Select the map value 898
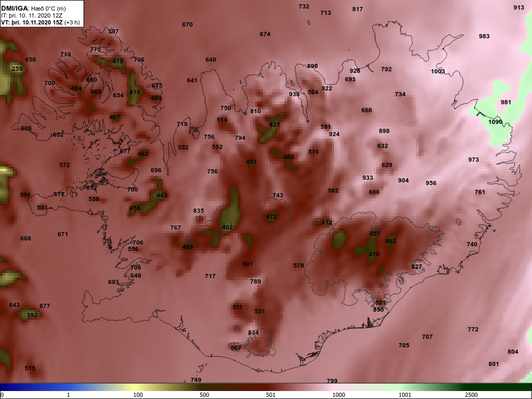 pos(384,131)
